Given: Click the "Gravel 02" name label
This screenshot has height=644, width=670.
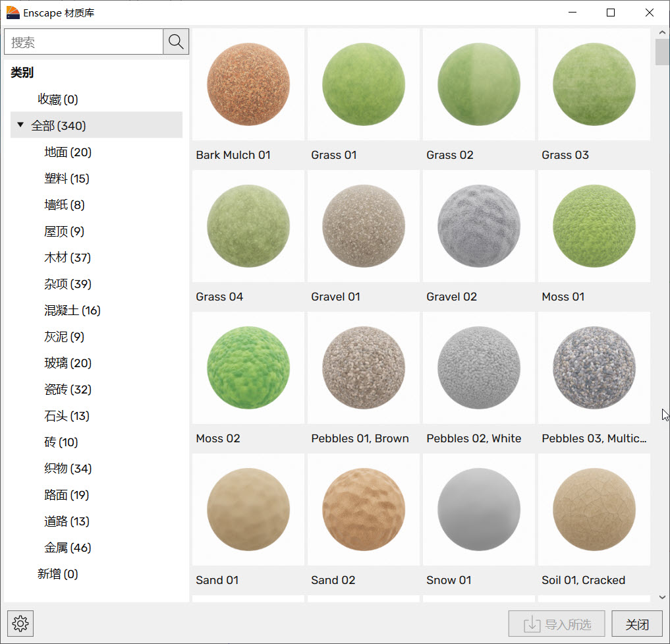Looking at the screenshot, I should click(x=452, y=297).
